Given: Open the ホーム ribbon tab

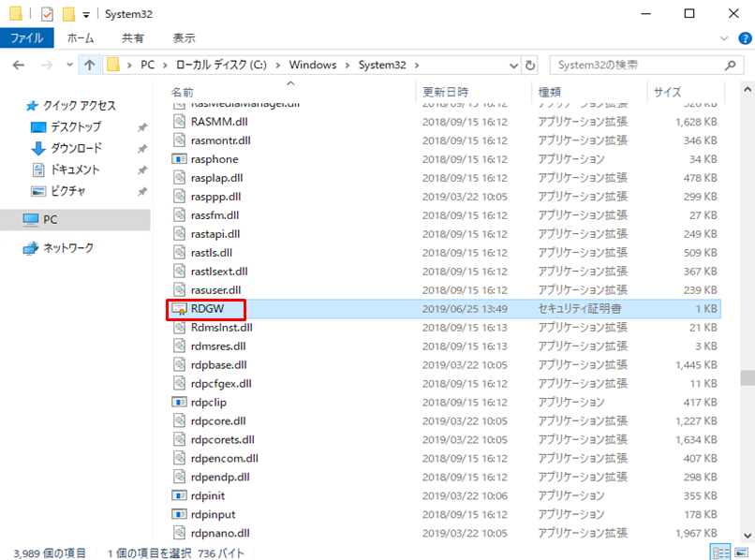Looking at the screenshot, I should (81, 38).
